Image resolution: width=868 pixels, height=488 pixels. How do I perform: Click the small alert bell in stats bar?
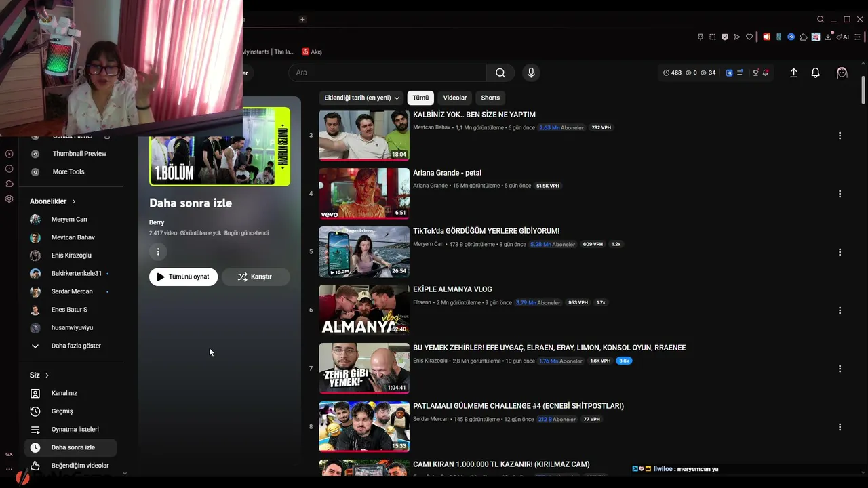(766, 73)
